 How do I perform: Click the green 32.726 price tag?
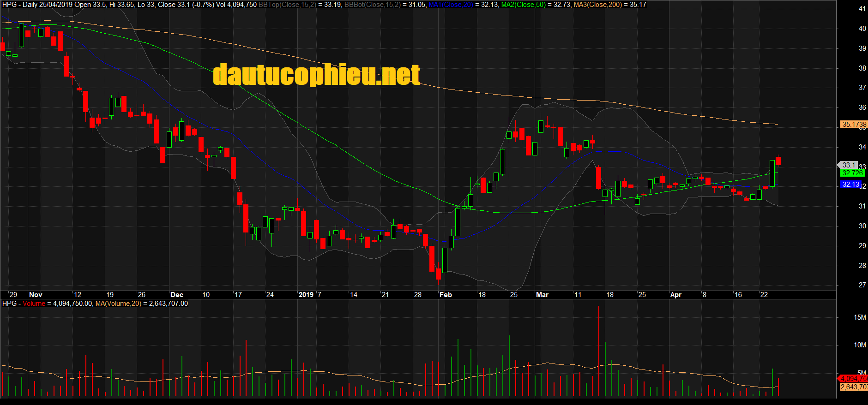pyautogui.click(x=852, y=173)
